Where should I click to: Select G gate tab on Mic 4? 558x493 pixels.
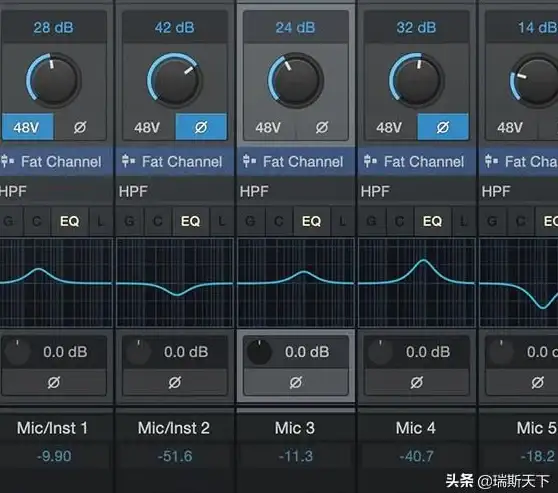click(372, 221)
